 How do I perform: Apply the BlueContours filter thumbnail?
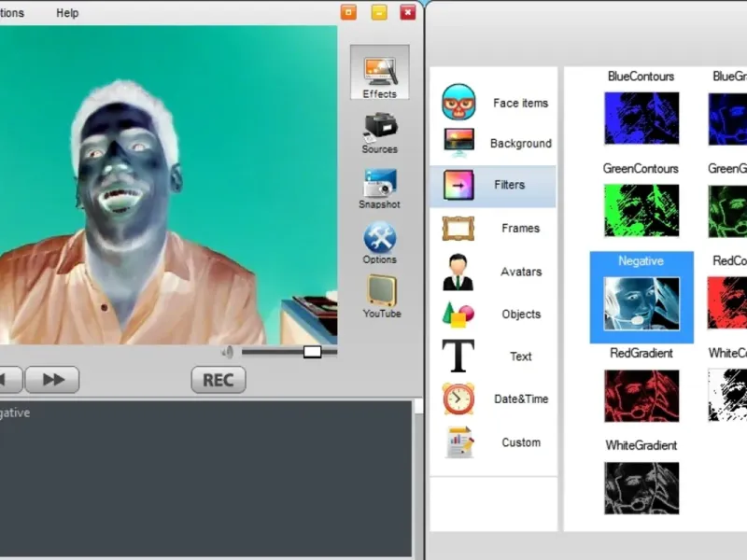641,119
